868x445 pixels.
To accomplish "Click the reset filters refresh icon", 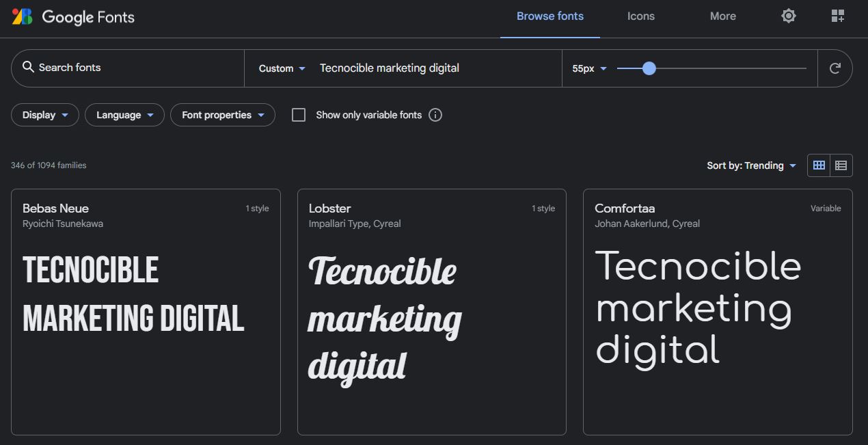I will click(x=835, y=68).
